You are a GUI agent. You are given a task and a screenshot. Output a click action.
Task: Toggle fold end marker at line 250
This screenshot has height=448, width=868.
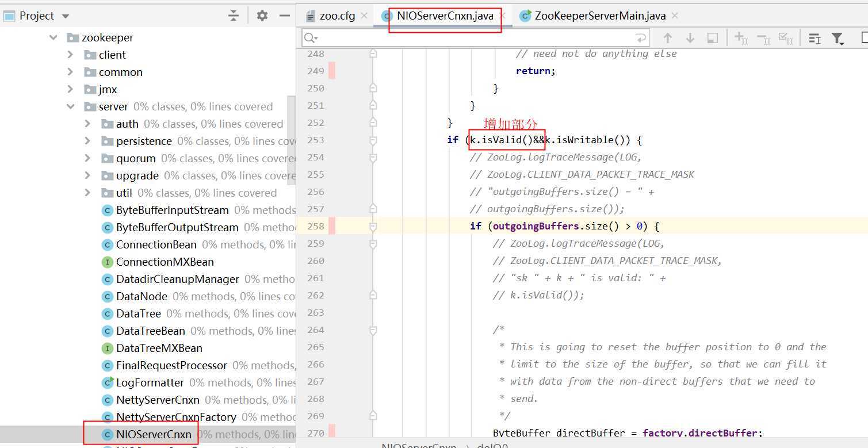pos(373,89)
